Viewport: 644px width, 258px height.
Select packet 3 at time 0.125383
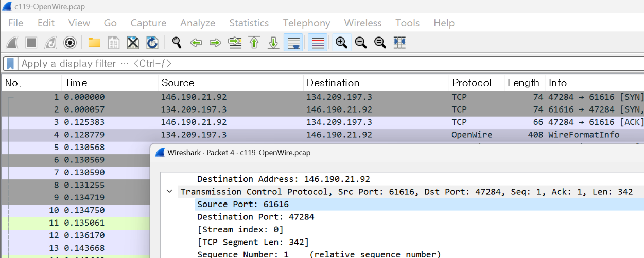tap(323, 122)
